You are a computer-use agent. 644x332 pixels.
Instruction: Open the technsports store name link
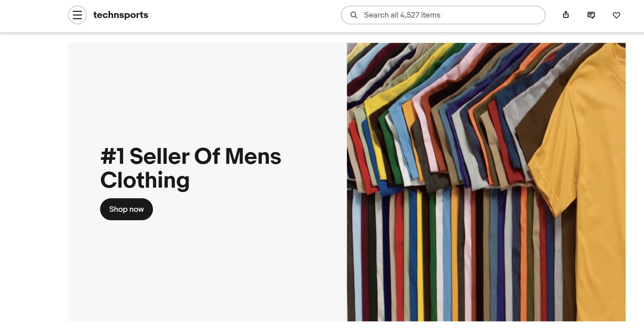pyautogui.click(x=121, y=15)
